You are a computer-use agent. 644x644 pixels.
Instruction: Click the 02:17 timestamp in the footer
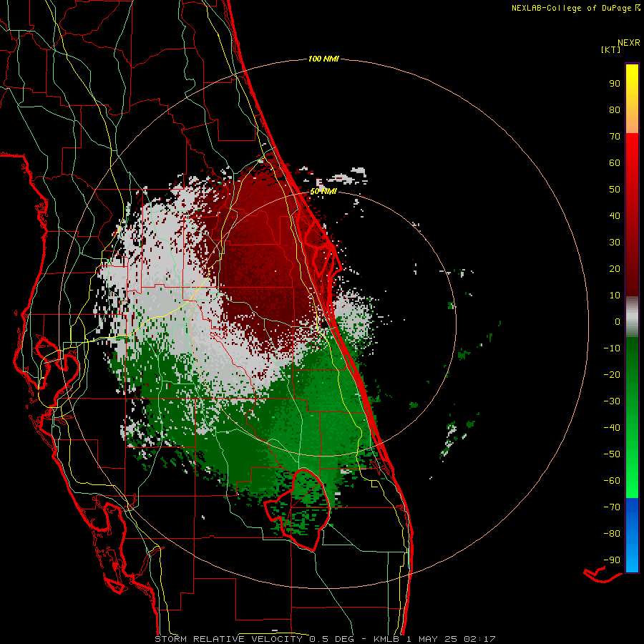click(x=479, y=639)
